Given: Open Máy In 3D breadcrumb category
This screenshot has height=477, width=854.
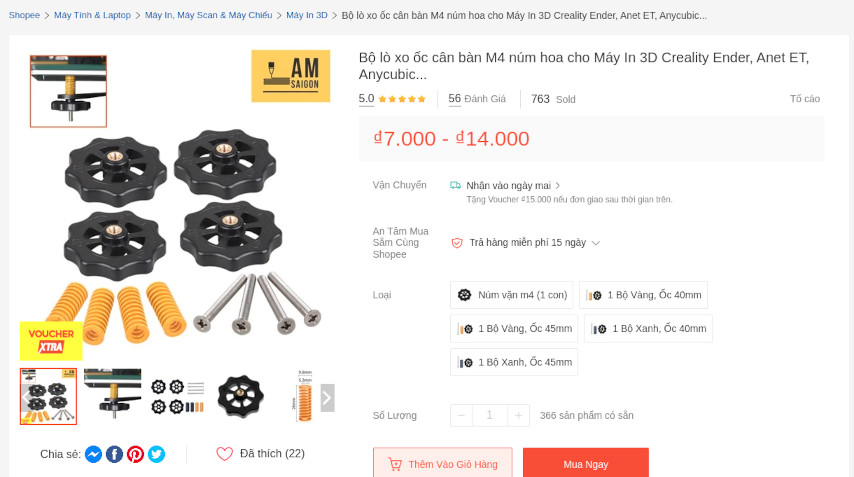Looking at the screenshot, I should click(x=307, y=15).
